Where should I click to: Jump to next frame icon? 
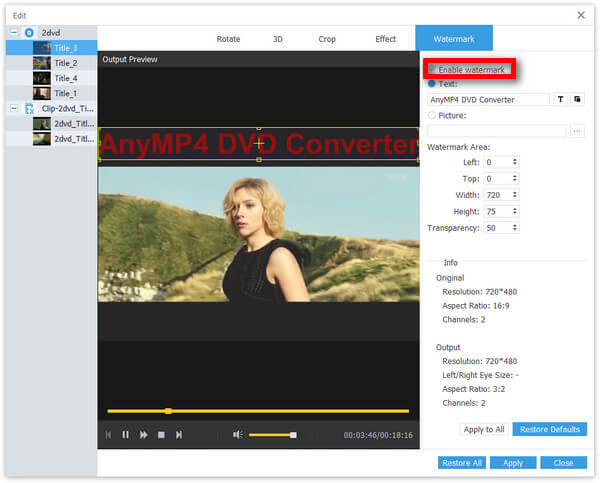click(x=179, y=435)
